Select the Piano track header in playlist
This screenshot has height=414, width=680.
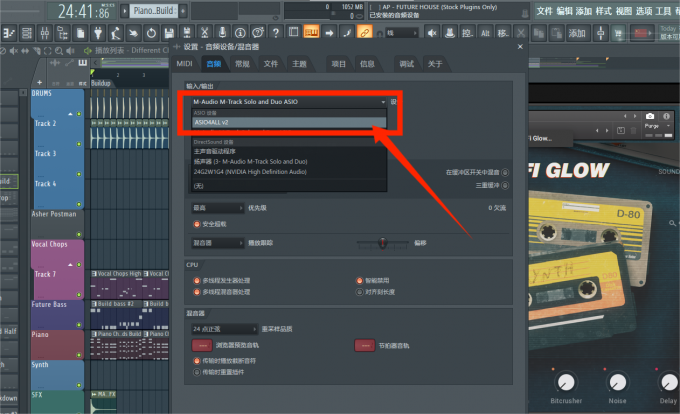coord(57,345)
